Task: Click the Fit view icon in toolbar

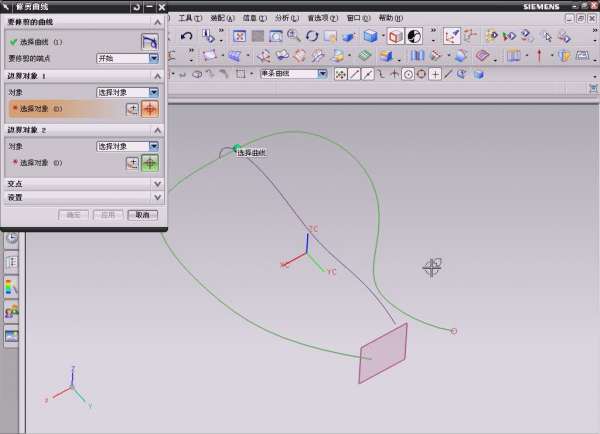Action: coord(240,36)
